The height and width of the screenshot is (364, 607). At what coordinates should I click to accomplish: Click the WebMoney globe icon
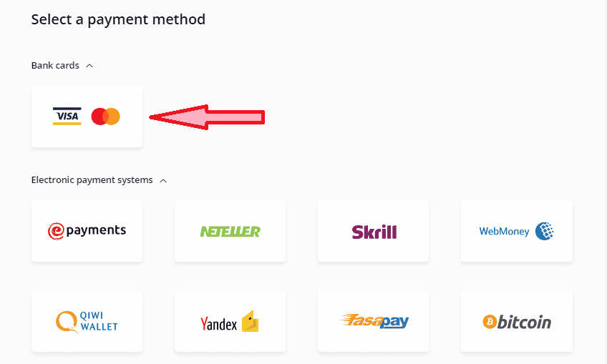pyautogui.click(x=544, y=231)
